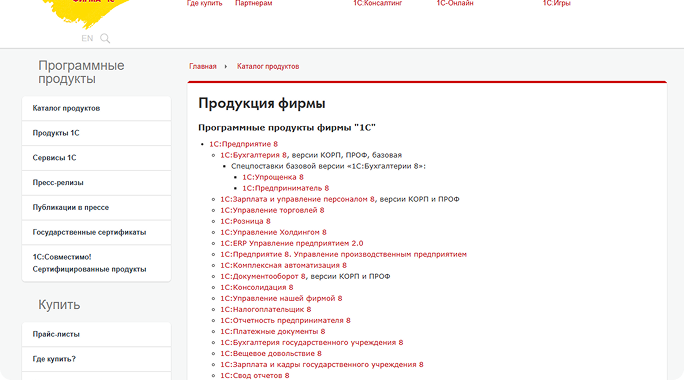Open the Где купить header link
The image size is (684, 380).
(x=205, y=3)
